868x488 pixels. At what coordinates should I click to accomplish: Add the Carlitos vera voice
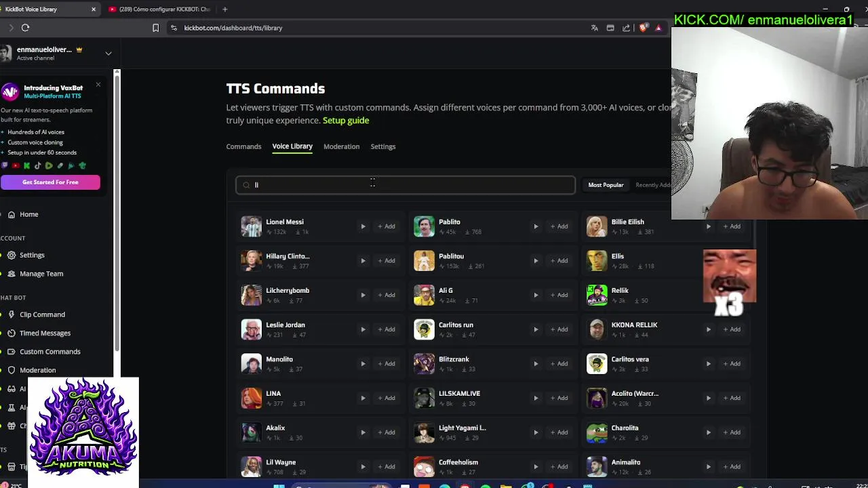732,364
